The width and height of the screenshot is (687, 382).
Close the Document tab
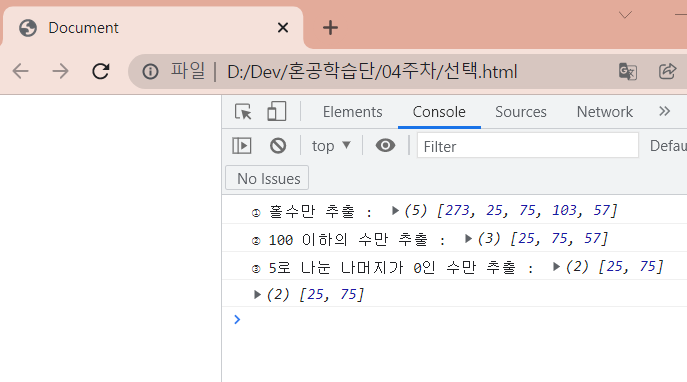click(x=283, y=28)
